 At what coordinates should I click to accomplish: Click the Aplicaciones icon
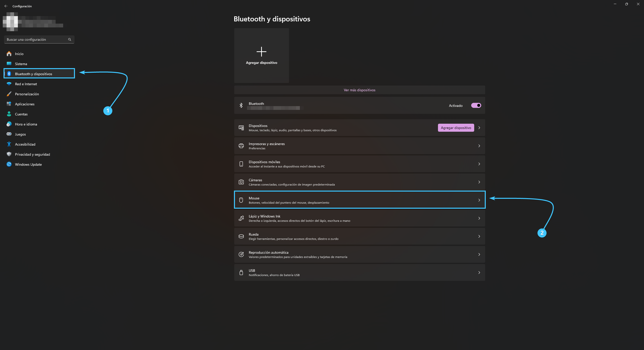tap(9, 104)
